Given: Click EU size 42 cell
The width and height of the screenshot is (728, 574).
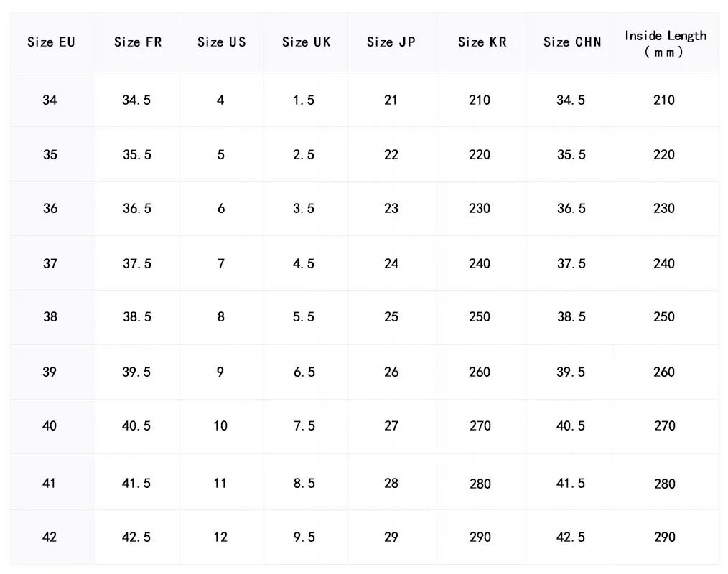Looking at the screenshot, I should point(50,537).
